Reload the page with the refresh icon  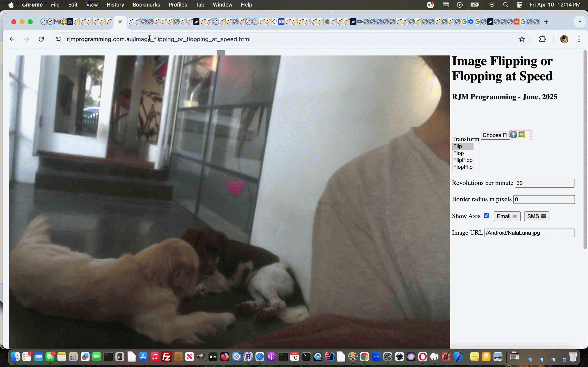click(41, 39)
